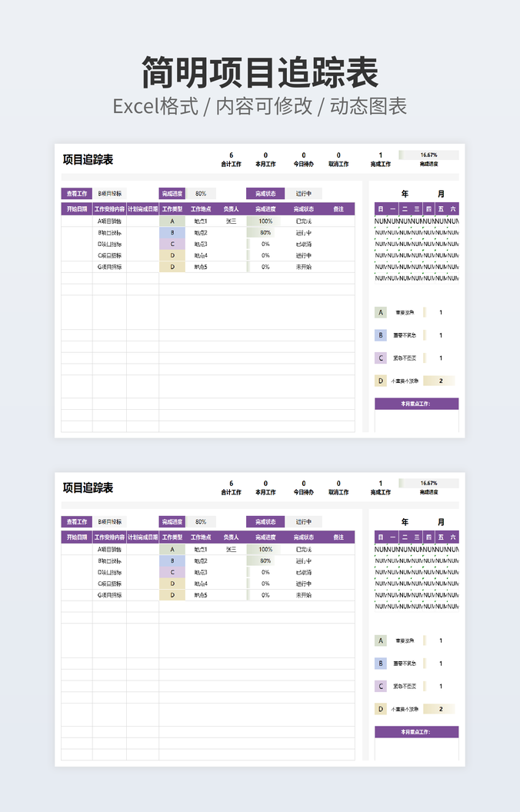Screen dimensions: 520x812
Task: Click the 开始日期 column header in upper sheet
Action: pos(77,208)
